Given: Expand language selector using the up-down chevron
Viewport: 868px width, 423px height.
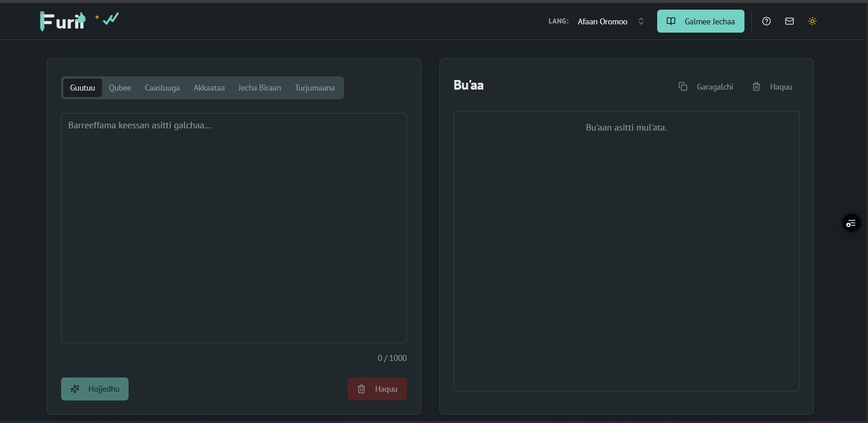Looking at the screenshot, I should (x=641, y=21).
